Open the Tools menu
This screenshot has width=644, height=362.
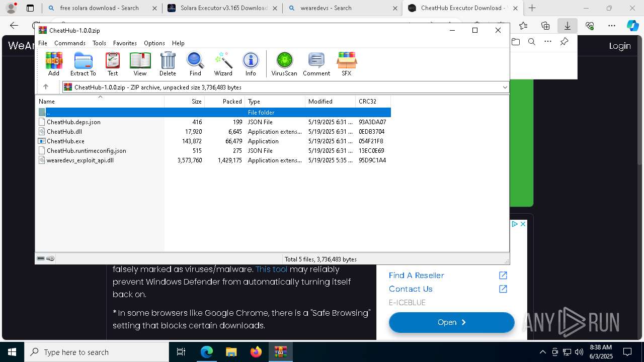(x=99, y=43)
